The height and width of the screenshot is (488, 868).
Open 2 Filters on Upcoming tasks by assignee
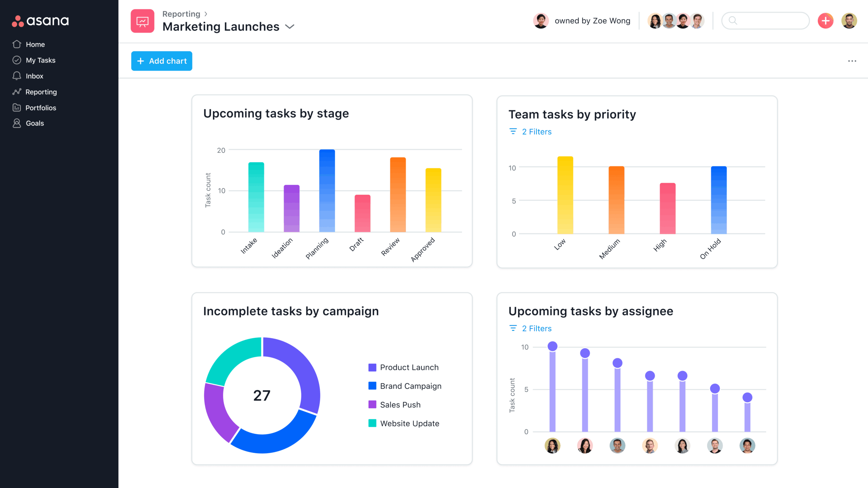536,328
